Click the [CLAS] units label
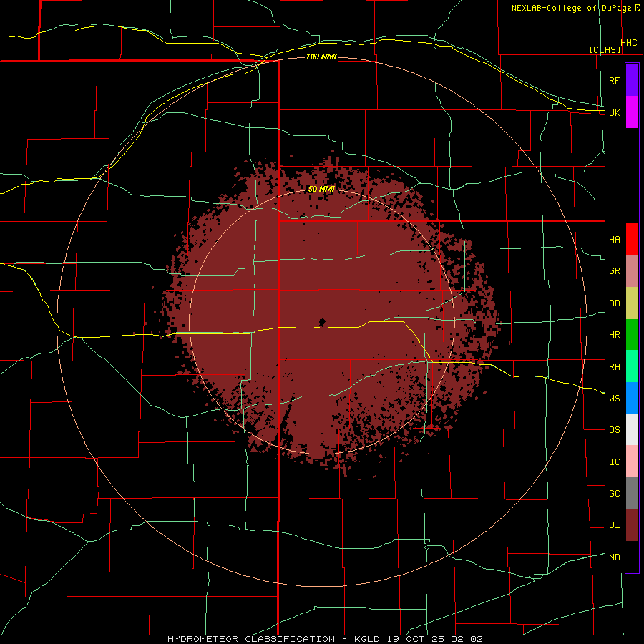 [605, 49]
